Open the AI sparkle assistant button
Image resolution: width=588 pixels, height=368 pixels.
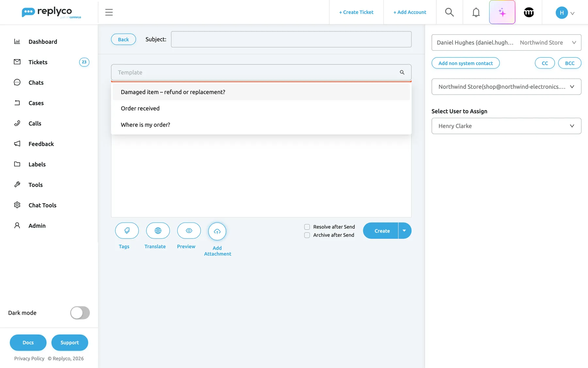[502, 12]
